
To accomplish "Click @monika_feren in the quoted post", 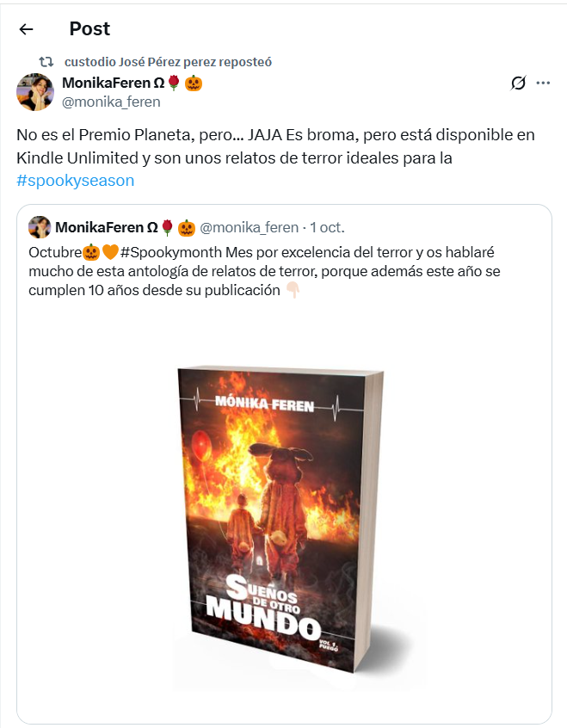I will 249,227.
